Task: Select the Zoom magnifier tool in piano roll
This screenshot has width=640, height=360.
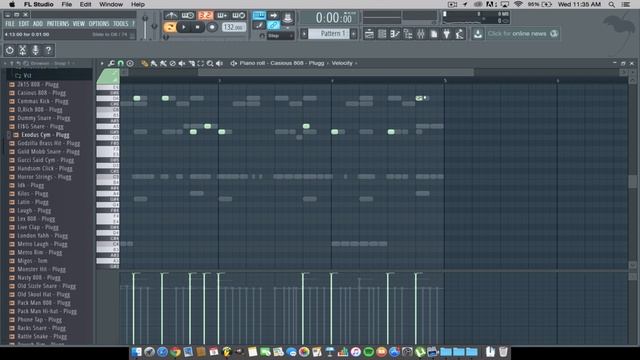Action: (x=210, y=63)
